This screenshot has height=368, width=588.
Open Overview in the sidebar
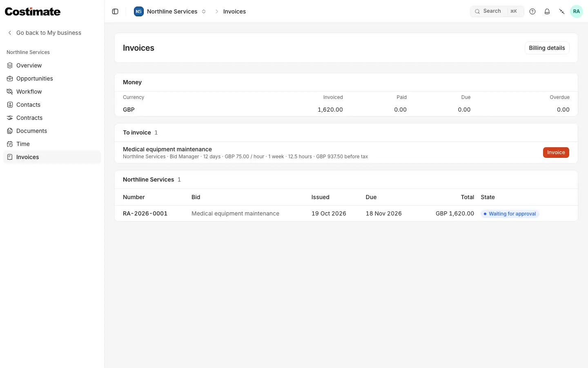click(52, 65)
